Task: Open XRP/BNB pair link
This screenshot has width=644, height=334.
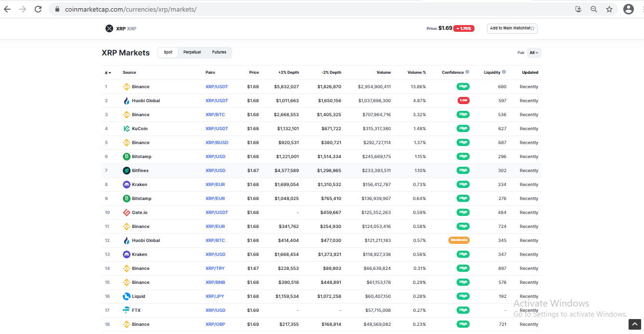Action: (x=215, y=282)
